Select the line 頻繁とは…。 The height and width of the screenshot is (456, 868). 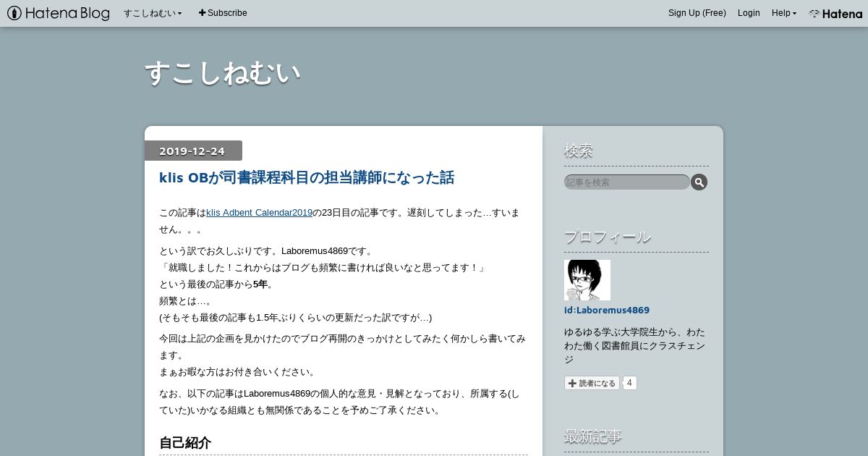pyautogui.click(x=186, y=301)
